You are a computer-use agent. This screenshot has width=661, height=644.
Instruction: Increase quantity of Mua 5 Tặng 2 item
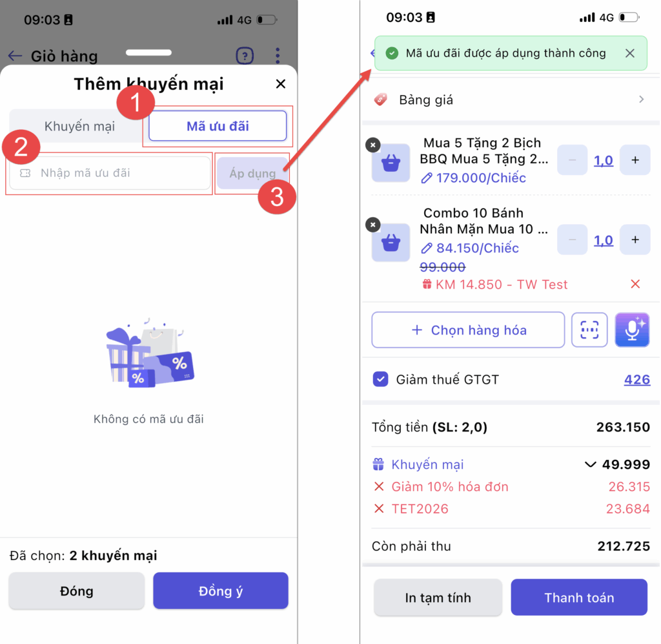pyautogui.click(x=635, y=160)
